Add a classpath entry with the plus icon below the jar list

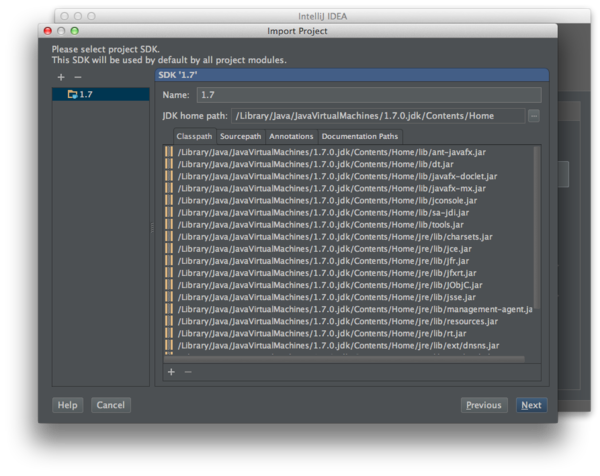(171, 372)
